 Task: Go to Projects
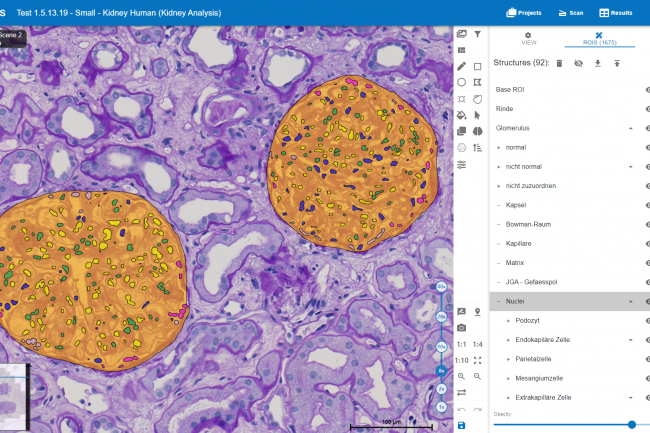click(x=524, y=13)
